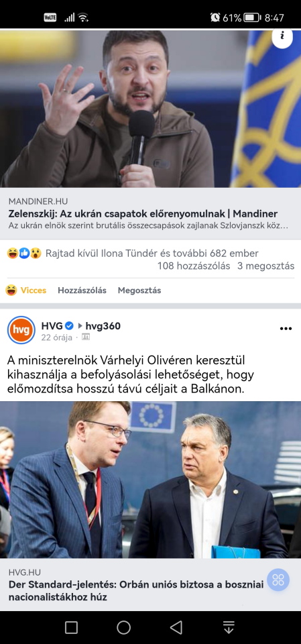
Task: Open the Der Standard-jelentés article headline
Action: click(x=136, y=590)
